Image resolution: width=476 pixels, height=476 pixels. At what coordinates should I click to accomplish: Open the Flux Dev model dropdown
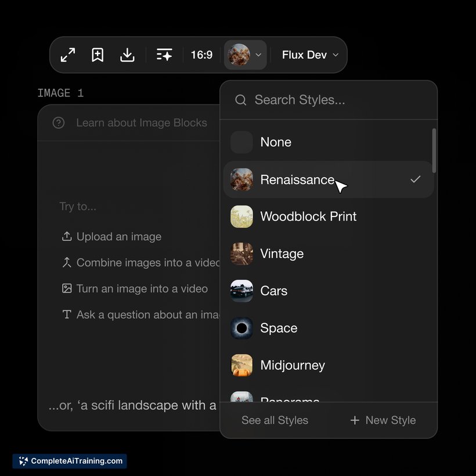[310, 55]
